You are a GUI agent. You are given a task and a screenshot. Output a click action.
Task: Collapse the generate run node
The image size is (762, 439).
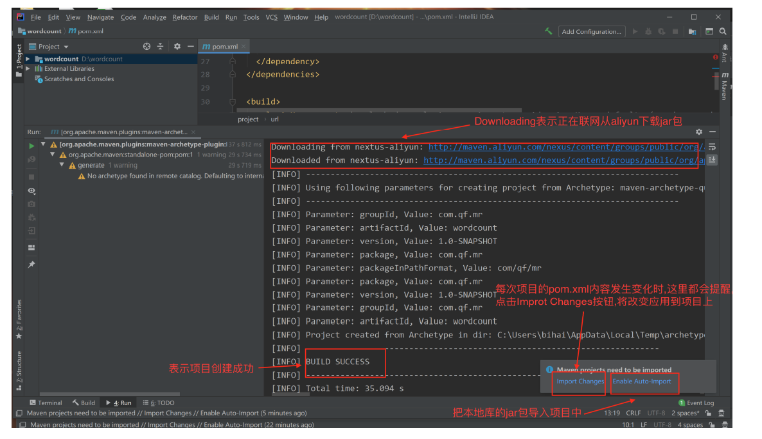click(x=62, y=165)
